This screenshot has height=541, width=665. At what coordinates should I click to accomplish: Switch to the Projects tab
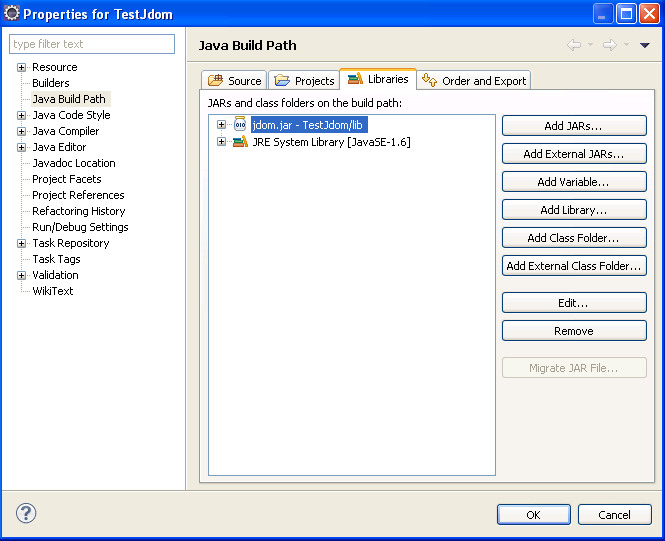tap(304, 80)
